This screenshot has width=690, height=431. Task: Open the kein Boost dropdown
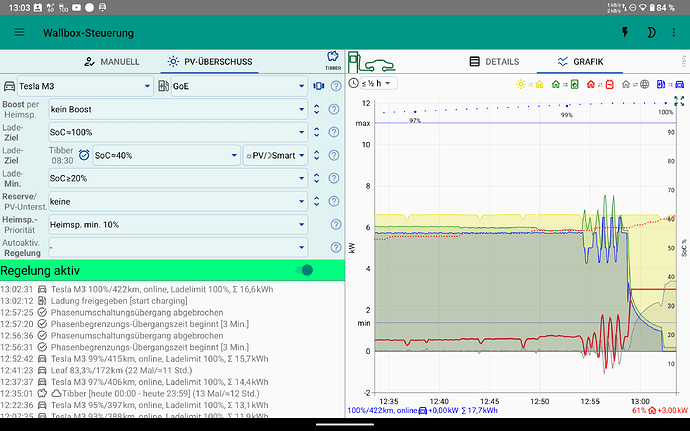pyautogui.click(x=178, y=109)
